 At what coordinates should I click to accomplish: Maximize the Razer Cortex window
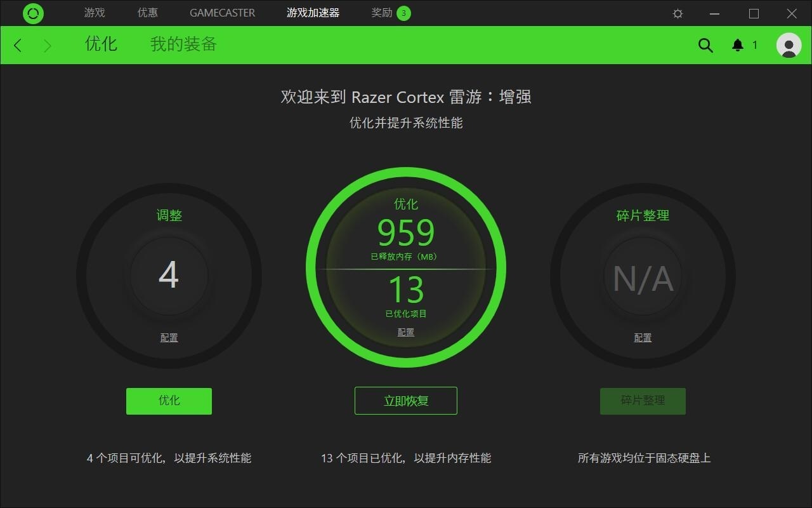pyautogui.click(x=754, y=13)
